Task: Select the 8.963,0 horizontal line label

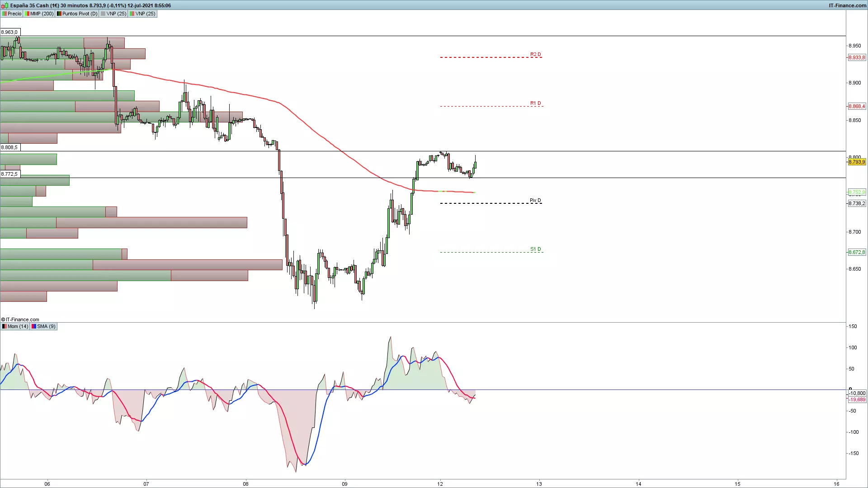Action: pos(9,32)
